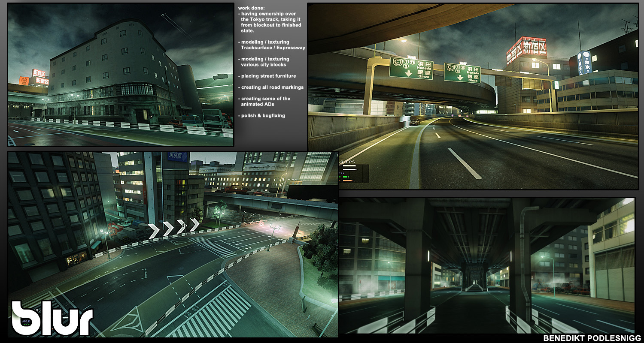Select the red neon rooftop sign above expressway
The image size is (644, 343).
[526, 49]
